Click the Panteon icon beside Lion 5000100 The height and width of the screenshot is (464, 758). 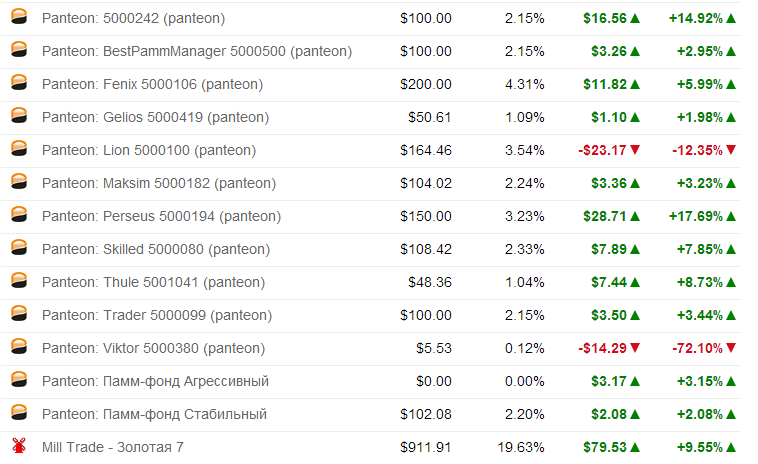click(x=19, y=149)
